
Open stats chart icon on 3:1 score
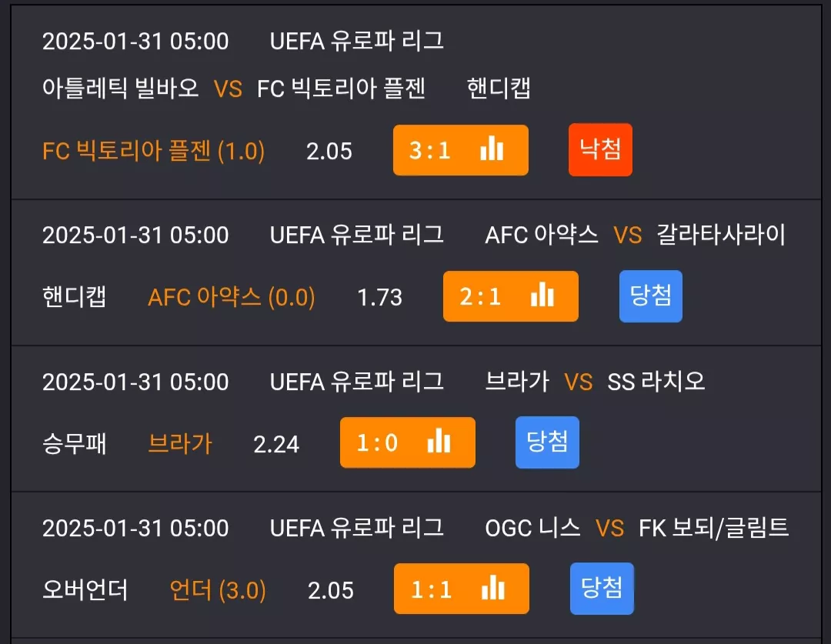(x=492, y=148)
